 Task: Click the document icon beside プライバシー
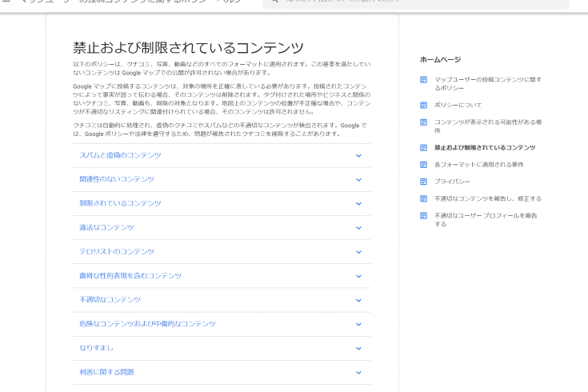pos(423,182)
